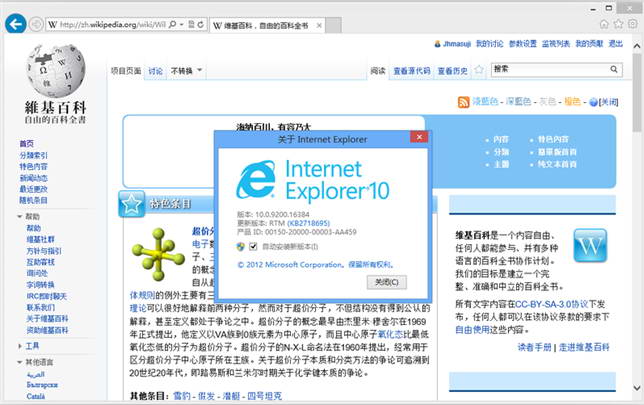Click the blue W icon in the intro box
The image size is (644, 405).
[590, 246]
